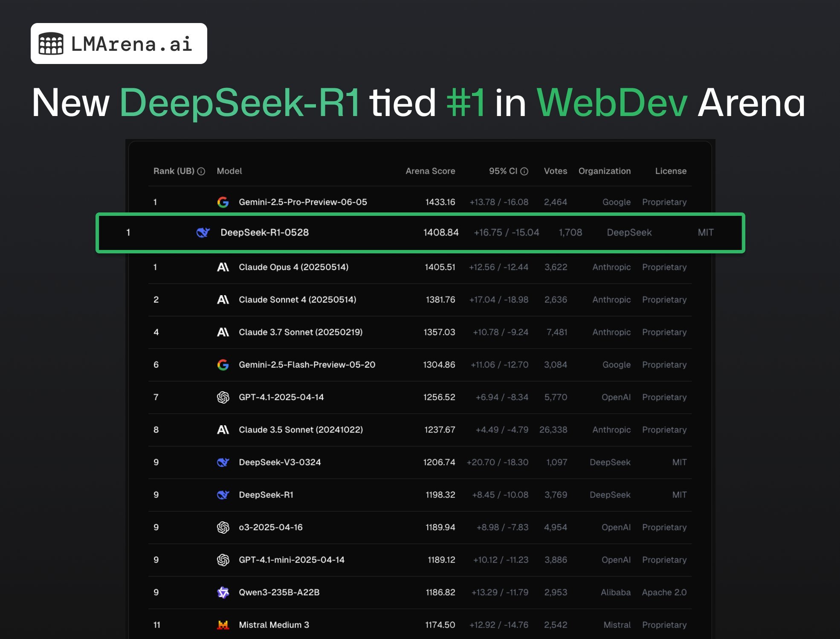Click the Anthropic icon next to Claude Opus 4

coord(223,267)
